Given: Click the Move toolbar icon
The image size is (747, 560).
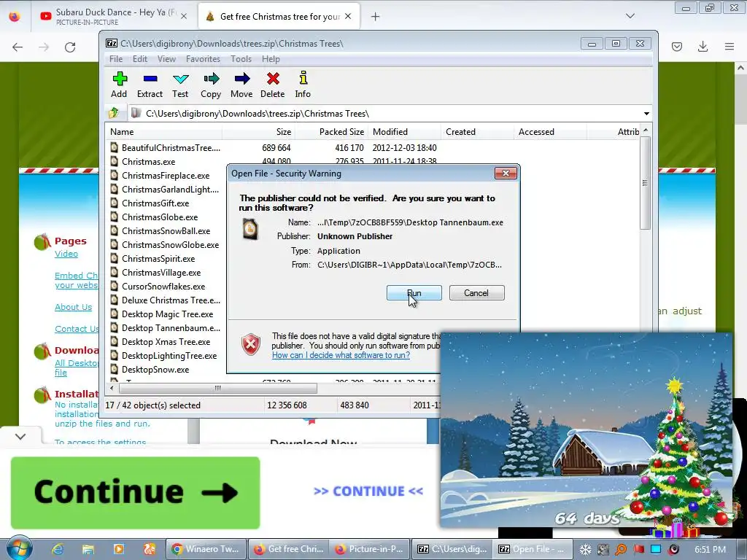Looking at the screenshot, I should pyautogui.click(x=242, y=85).
